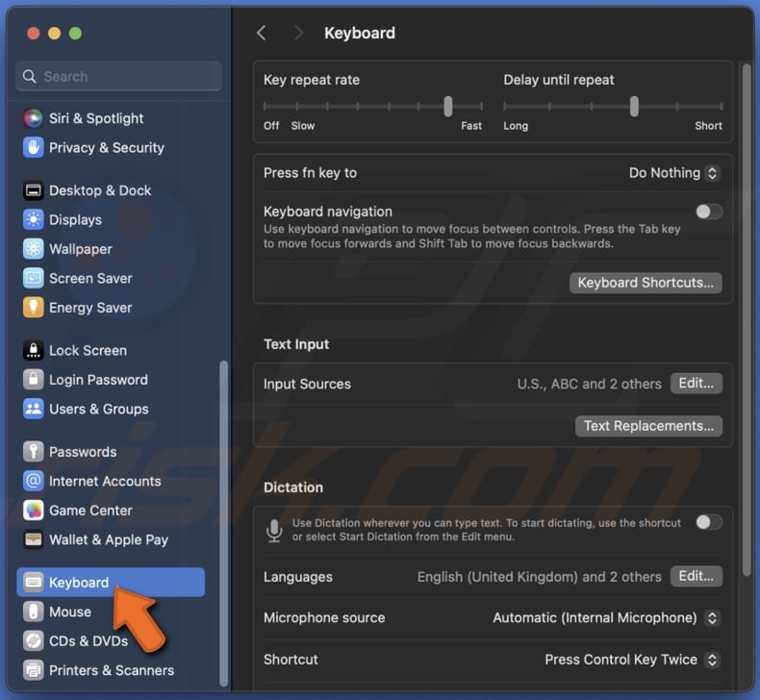This screenshot has height=700, width=760.
Task: Zoom the window with the green button
Action: click(x=76, y=34)
